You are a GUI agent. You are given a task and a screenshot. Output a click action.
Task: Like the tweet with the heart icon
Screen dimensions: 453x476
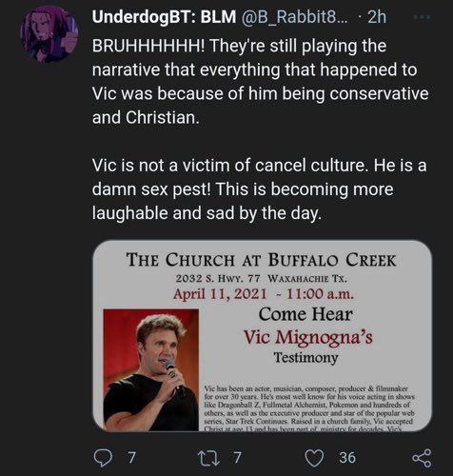coord(314,458)
